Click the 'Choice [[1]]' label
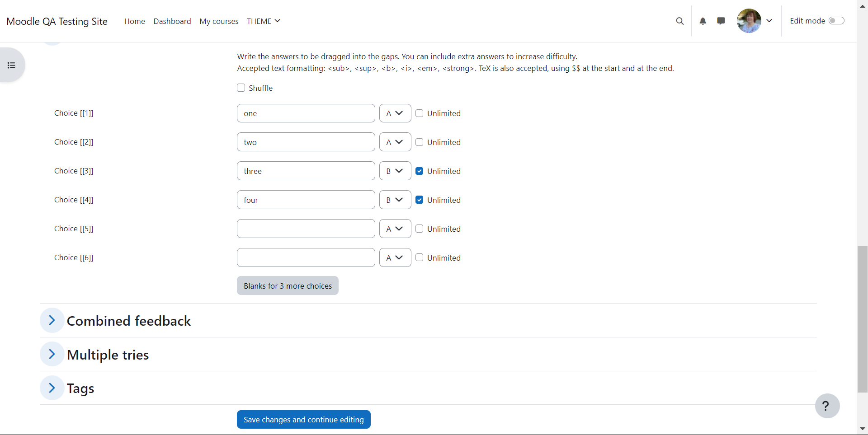 coord(74,113)
